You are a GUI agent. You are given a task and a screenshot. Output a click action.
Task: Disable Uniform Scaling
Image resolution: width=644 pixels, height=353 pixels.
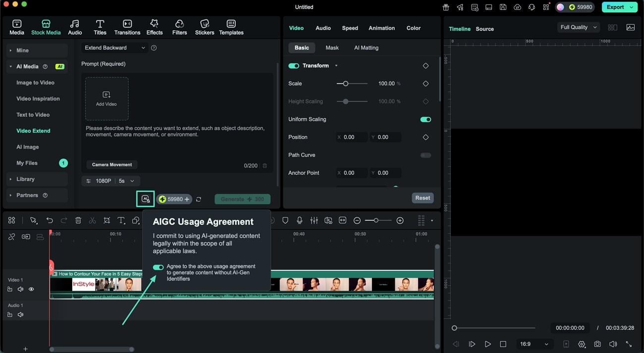[x=425, y=119]
